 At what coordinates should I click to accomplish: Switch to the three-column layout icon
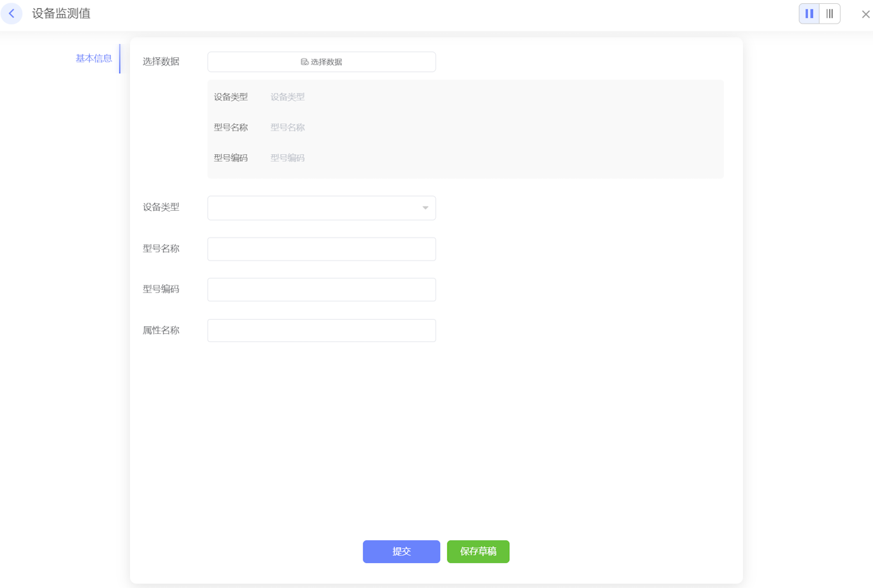[x=830, y=13]
